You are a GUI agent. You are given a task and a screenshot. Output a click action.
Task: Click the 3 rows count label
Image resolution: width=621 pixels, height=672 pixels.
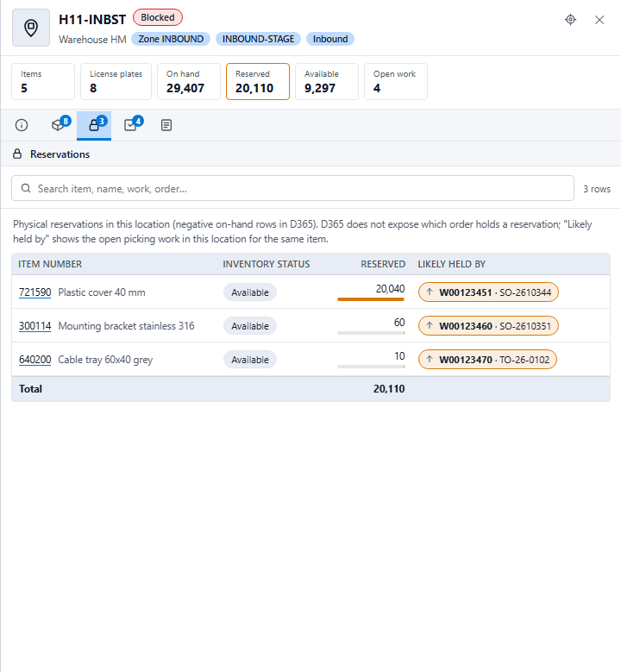coord(597,189)
